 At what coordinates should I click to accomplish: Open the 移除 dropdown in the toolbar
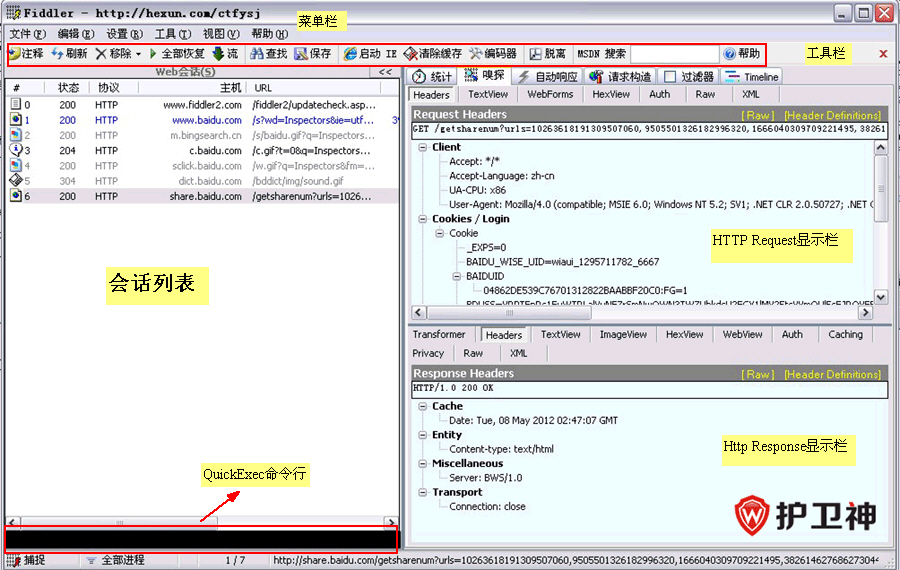coord(138,53)
